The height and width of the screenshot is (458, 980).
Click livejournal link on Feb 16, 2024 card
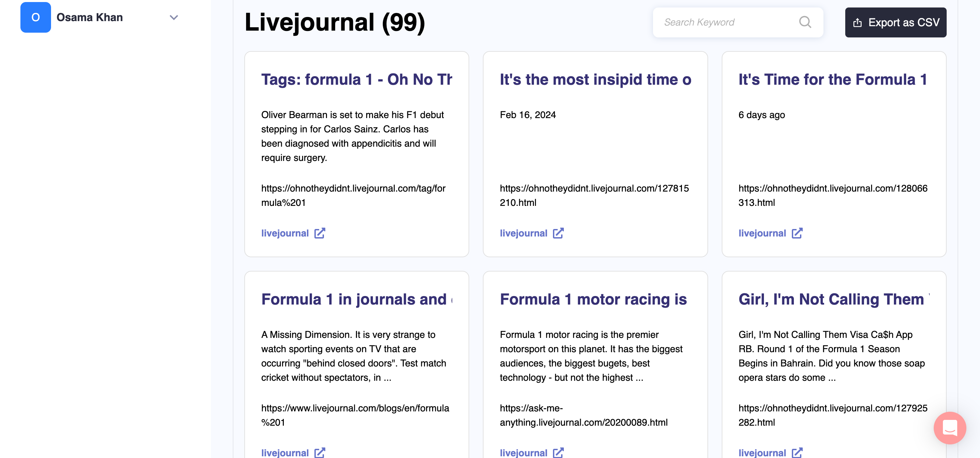[x=523, y=233]
